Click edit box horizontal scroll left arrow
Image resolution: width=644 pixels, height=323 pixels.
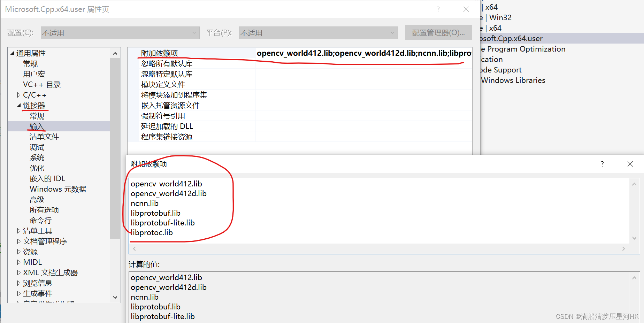[x=135, y=248]
